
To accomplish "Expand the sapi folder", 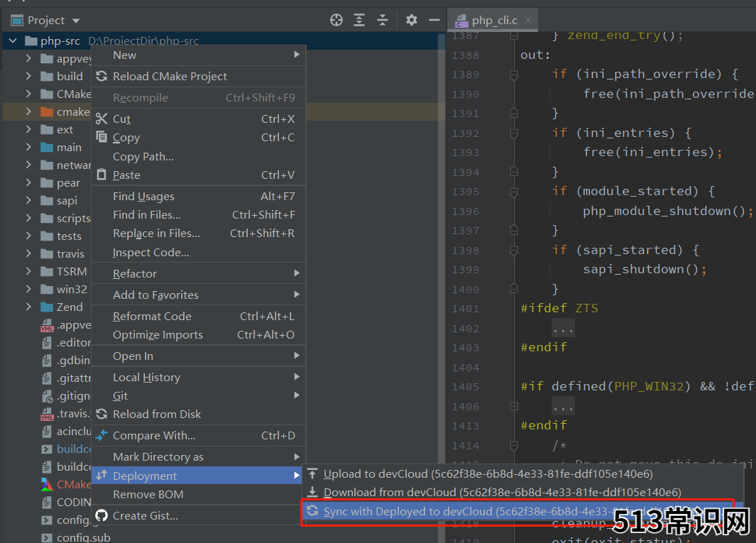I will [x=28, y=201].
